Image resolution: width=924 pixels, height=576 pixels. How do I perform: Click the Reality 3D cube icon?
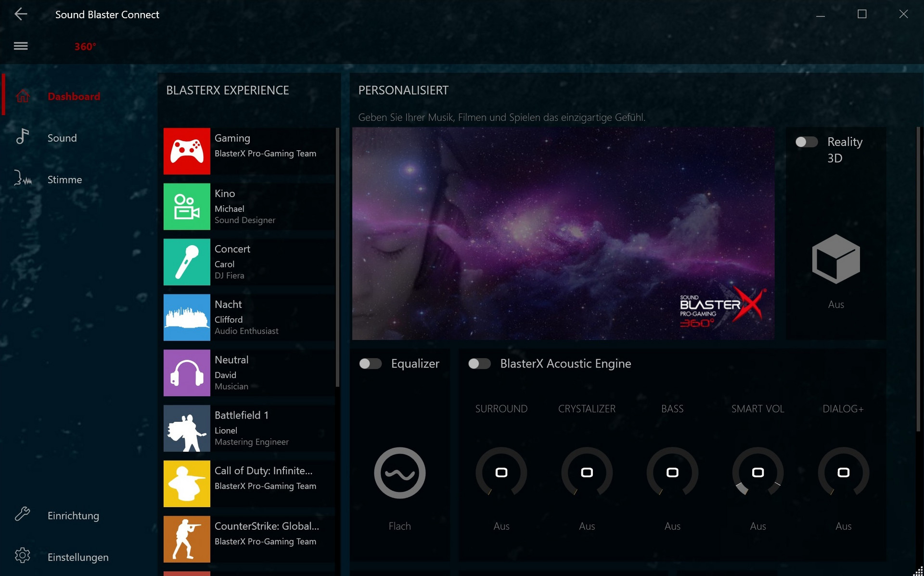pos(836,259)
